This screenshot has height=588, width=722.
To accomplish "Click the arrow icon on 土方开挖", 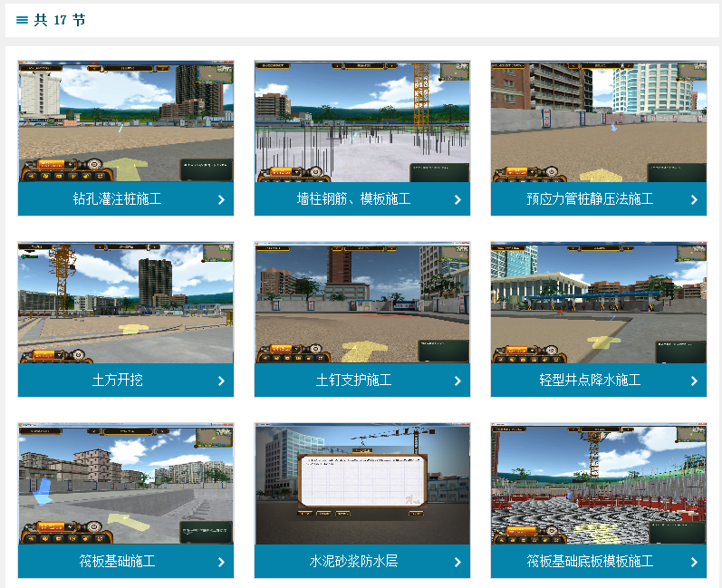I will [221, 381].
